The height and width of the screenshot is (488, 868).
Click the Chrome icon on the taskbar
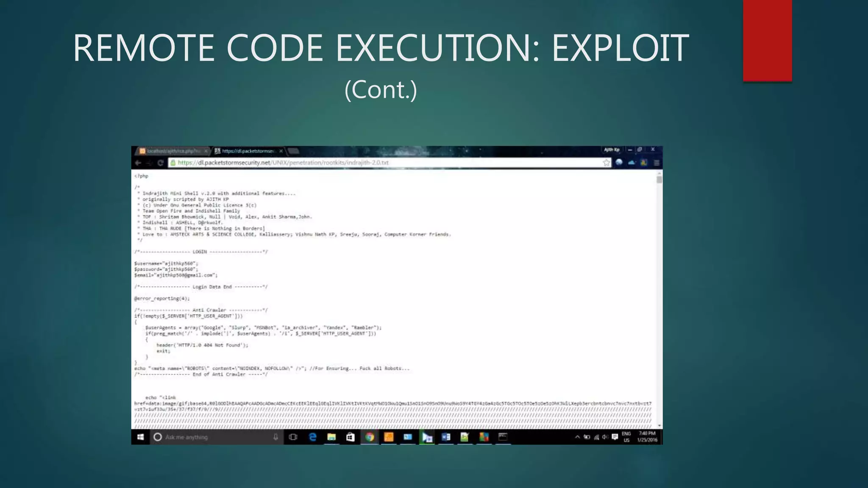tap(370, 437)
